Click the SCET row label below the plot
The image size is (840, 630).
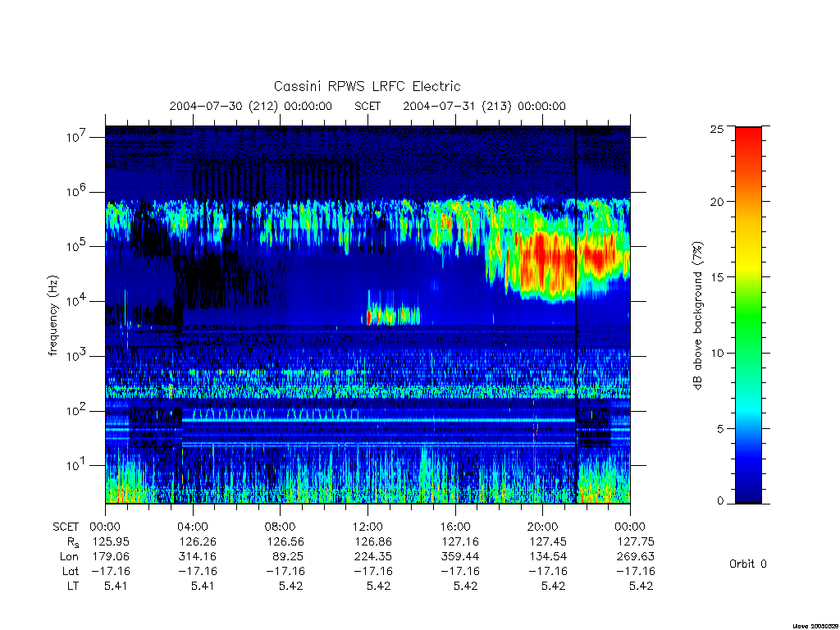66,527
